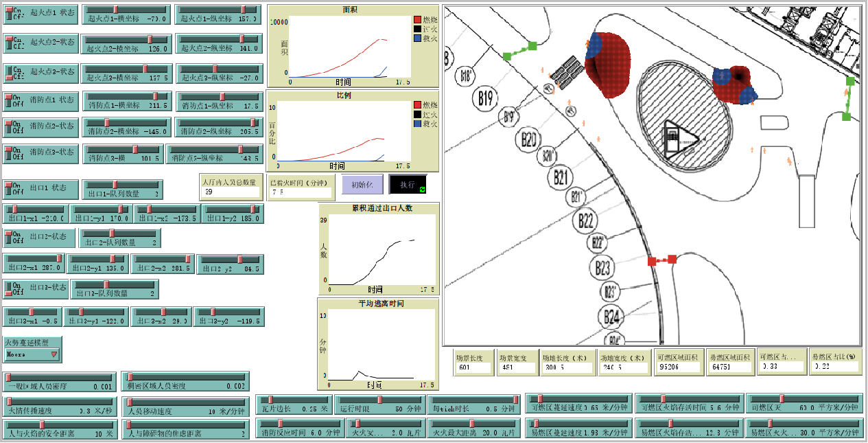
Task: Switch the 消防点2-状态 toggle
Action: [41, 127]
